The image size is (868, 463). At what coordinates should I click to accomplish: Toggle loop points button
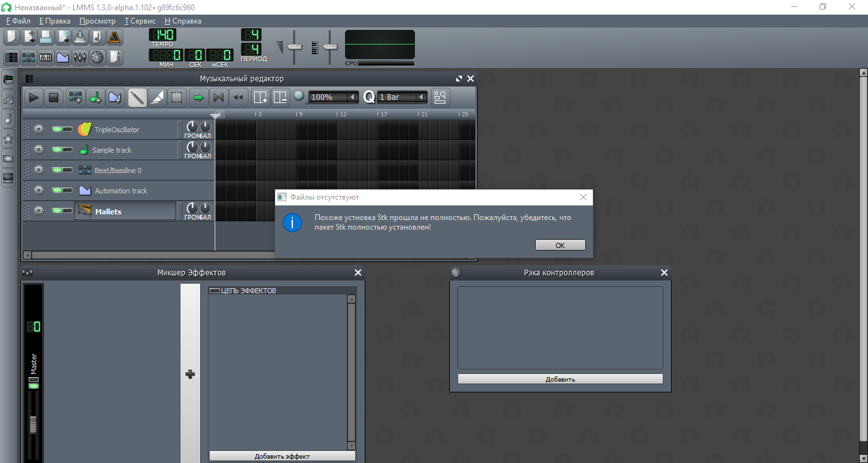coord(219,97)
